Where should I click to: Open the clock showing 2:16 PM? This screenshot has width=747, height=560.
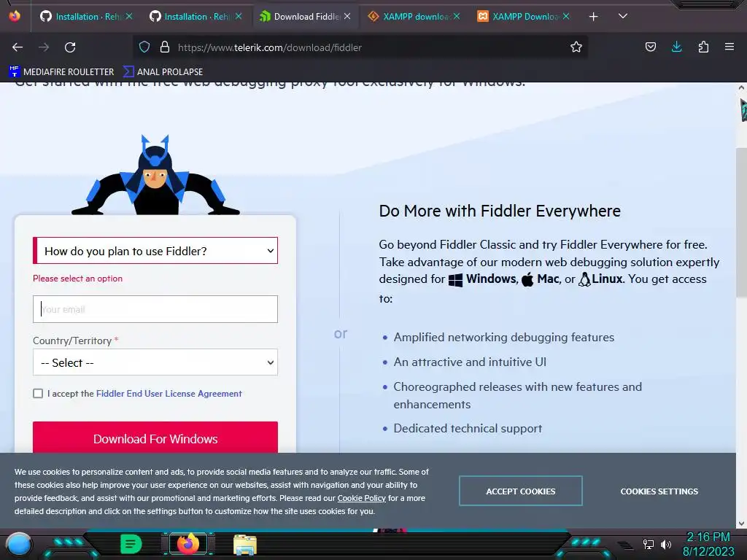708,537
